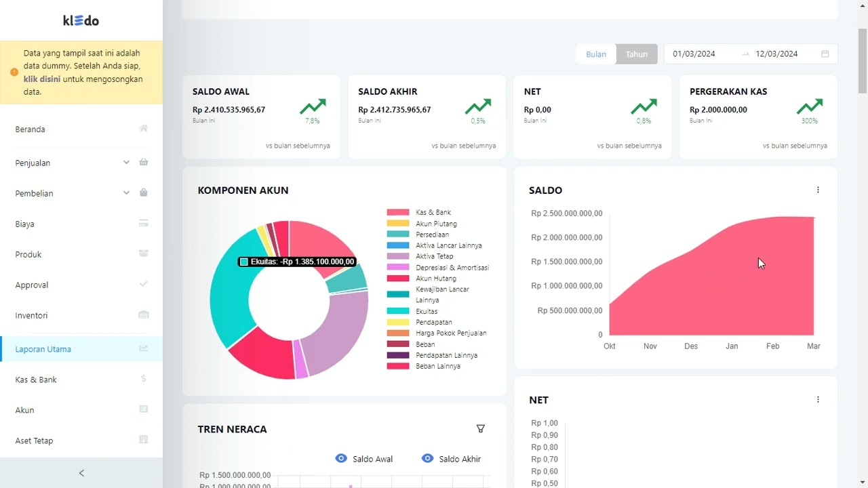Viewport: 868px width, 488px height.
Task: Click the Kledo logo
Action: [81, 20]
